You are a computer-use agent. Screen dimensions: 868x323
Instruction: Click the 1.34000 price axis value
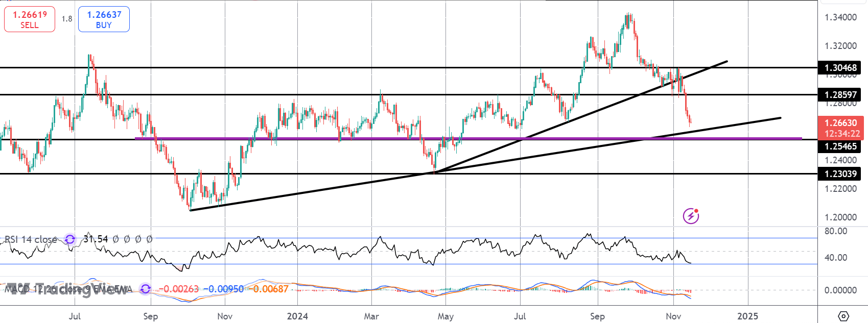[x=841, y=17]
